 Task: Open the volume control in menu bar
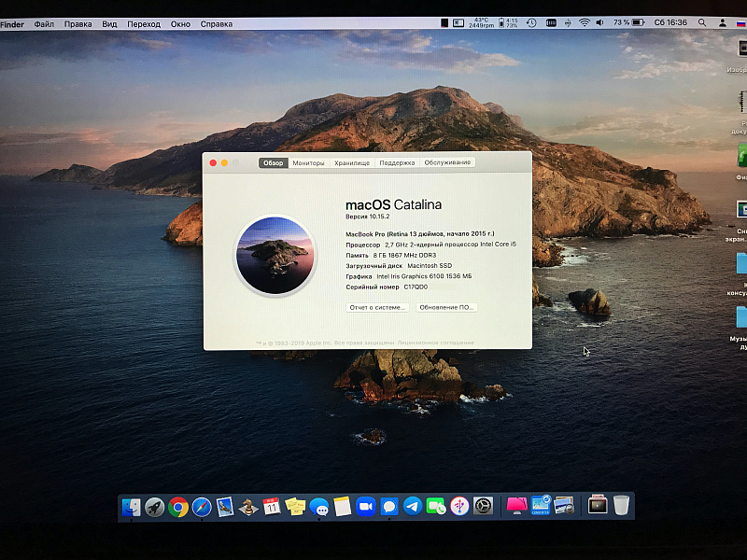601,22
